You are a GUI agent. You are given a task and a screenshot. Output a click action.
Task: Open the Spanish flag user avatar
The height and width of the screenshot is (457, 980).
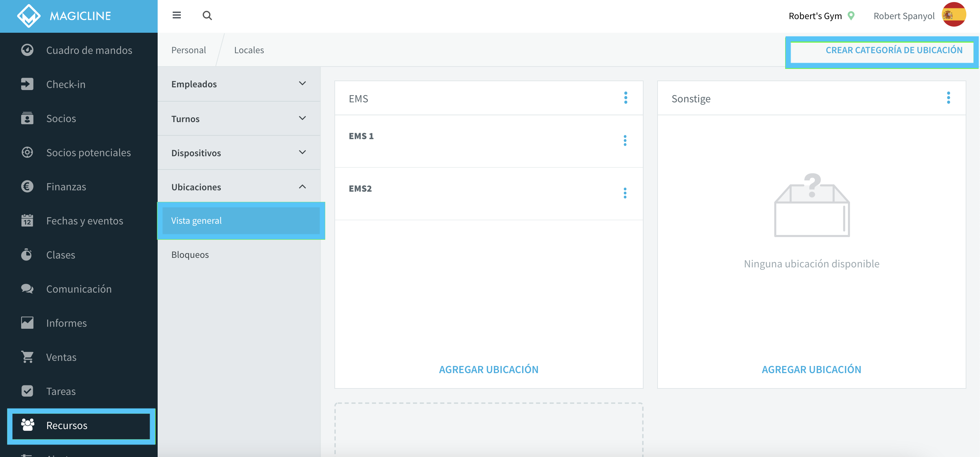pos(953,15)
